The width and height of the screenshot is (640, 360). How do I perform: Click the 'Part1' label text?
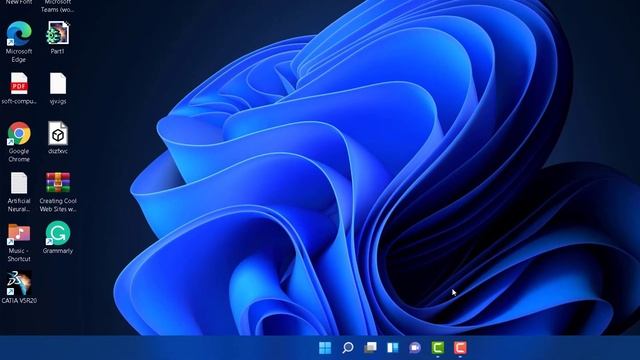[x=58, y=51]
